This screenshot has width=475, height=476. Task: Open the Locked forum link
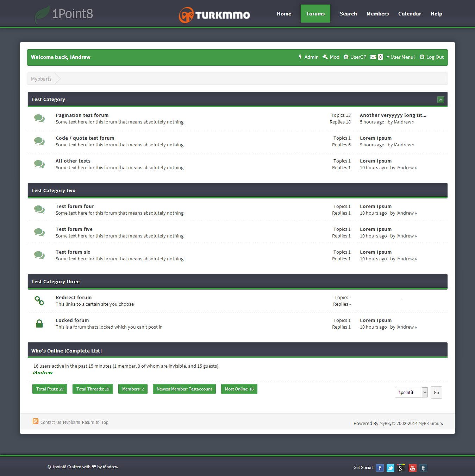pos(72,320)
